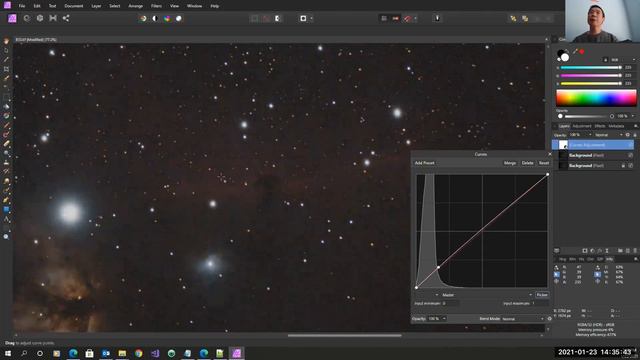Open the Filters menu
Image resolution: width=640 pixels, height=360 pixels.
(x=156, y=6)
